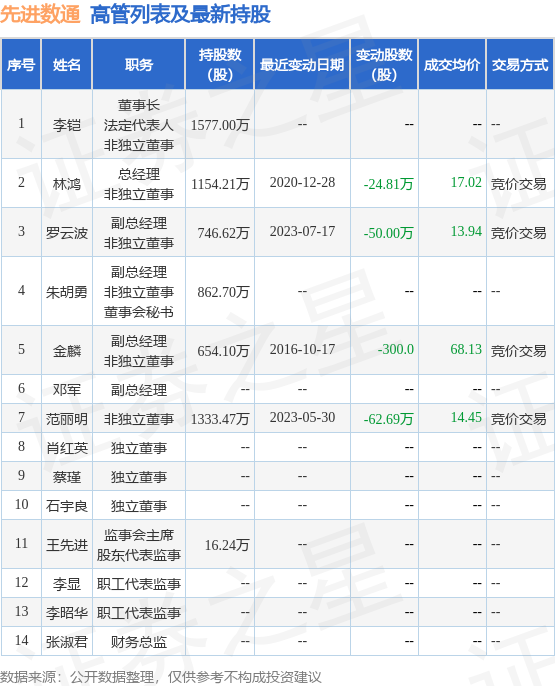This screenshot has height=686, width=555.
Task: Select the name 李铠
Action: click(67, 125)
